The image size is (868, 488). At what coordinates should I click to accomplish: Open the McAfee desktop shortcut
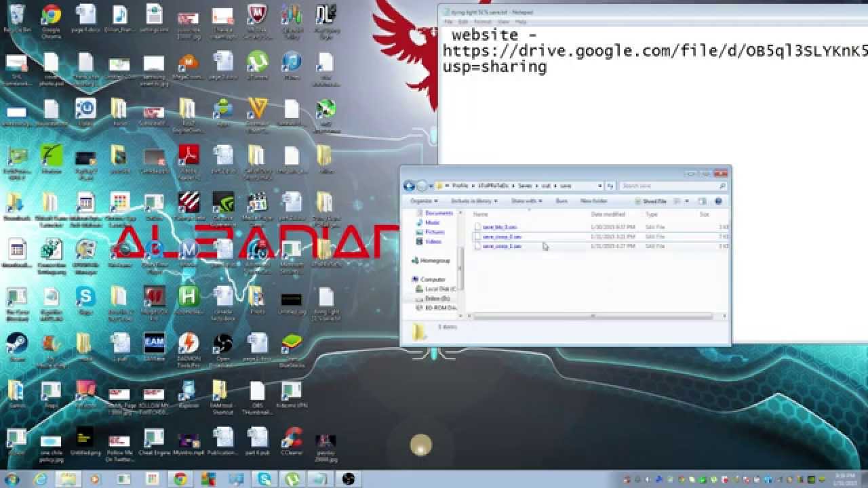pyautogui.click(x=257, y=20)
